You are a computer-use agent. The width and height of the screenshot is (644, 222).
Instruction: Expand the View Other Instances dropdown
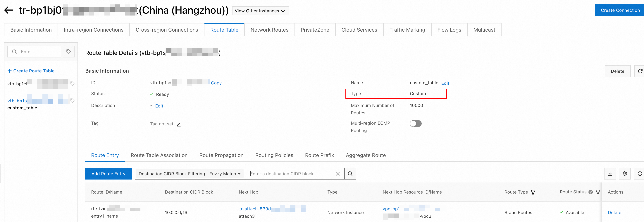click(x=260, y=11)
